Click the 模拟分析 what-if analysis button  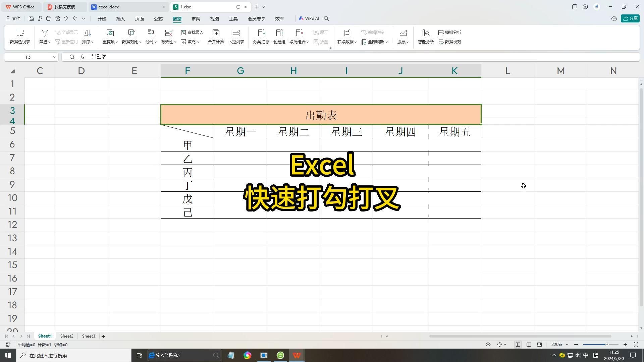(x=450, y=33)
